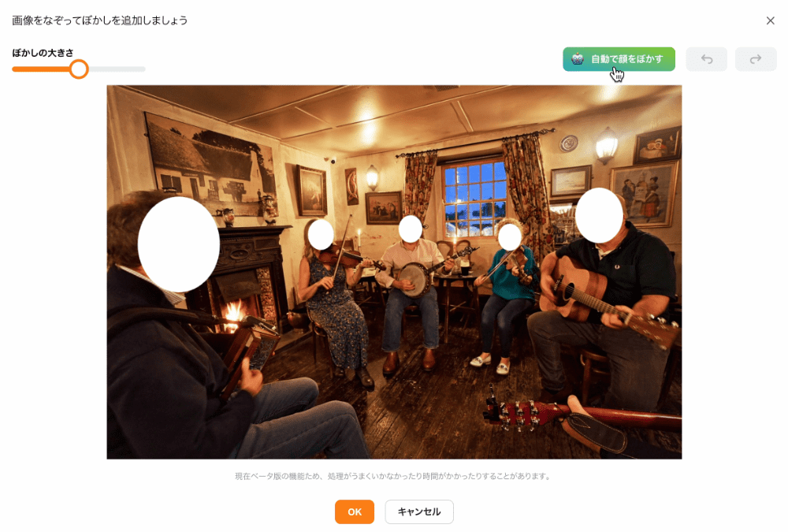
Task: Click the redo arrow icon
Action: 756,59
